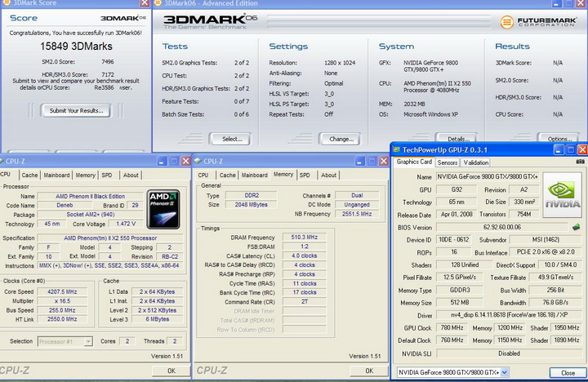The image size is (588, 382).
Task: Click the FSB:DRAM ratio value 1:2
Action: (304, 247)
